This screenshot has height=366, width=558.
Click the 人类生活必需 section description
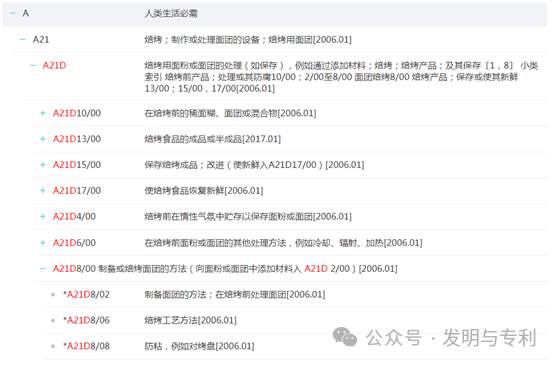(171, 14)
